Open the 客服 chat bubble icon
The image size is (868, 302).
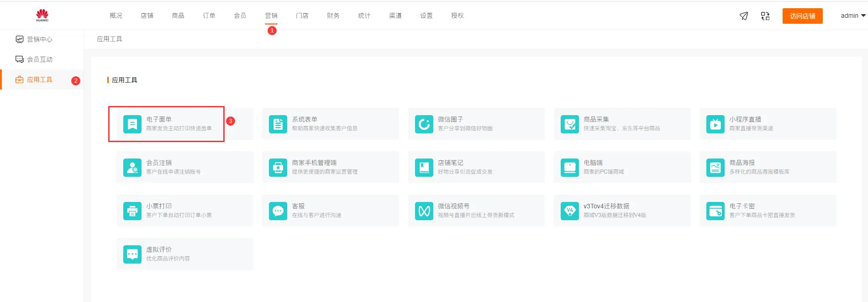pos(278,211)
